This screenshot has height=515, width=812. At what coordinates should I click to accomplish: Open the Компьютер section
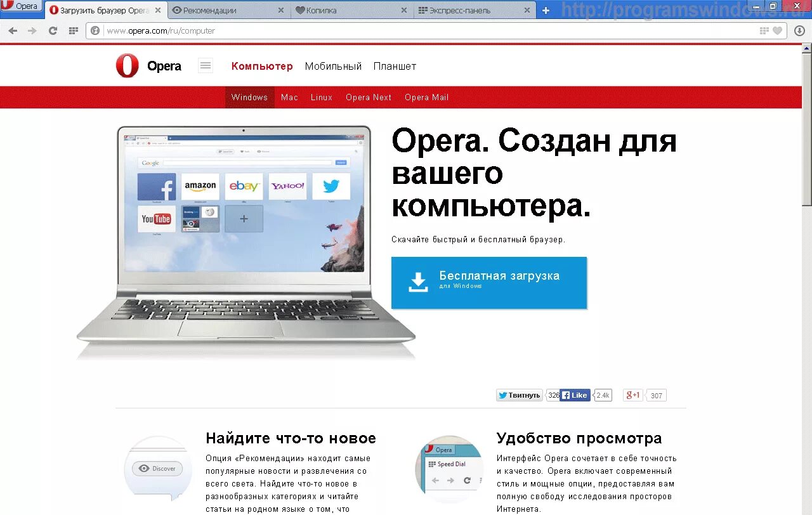pyautogui.click(x=262, y=66)
